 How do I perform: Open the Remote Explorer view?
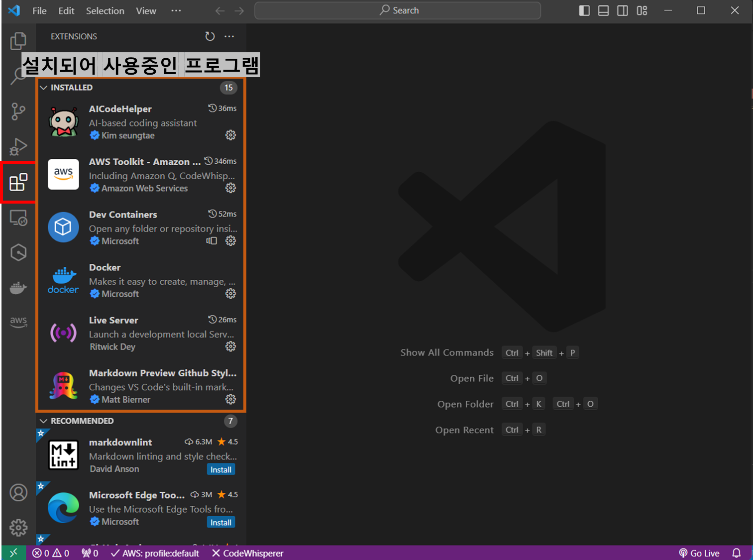tap(18, 218)
